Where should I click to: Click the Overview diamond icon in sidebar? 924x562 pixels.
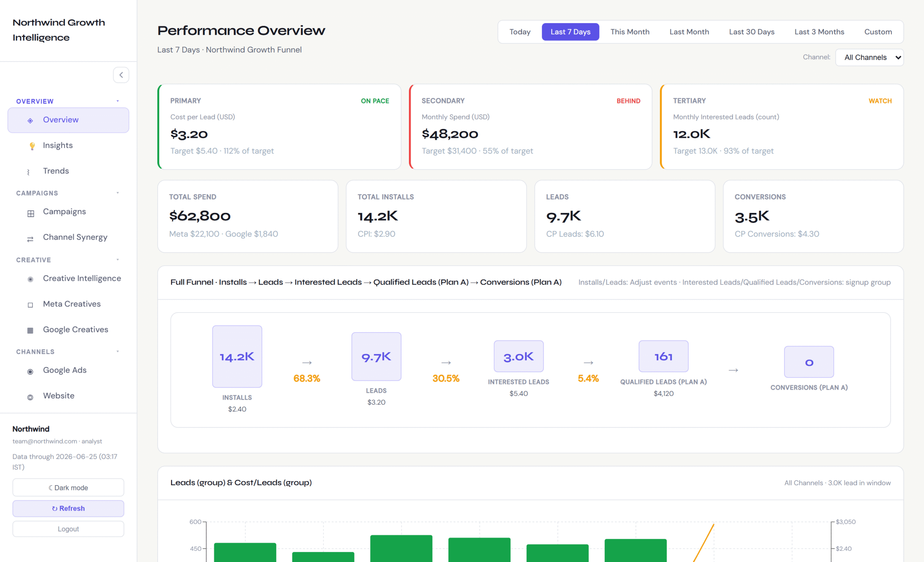tap(30, 120)
